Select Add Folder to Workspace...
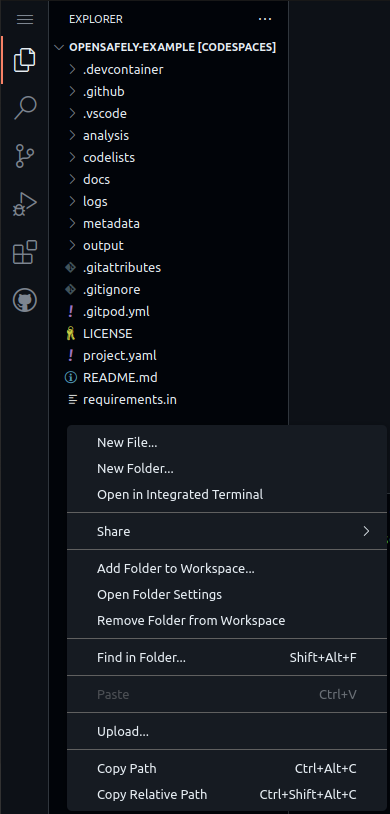 click(x=227, y=568)
